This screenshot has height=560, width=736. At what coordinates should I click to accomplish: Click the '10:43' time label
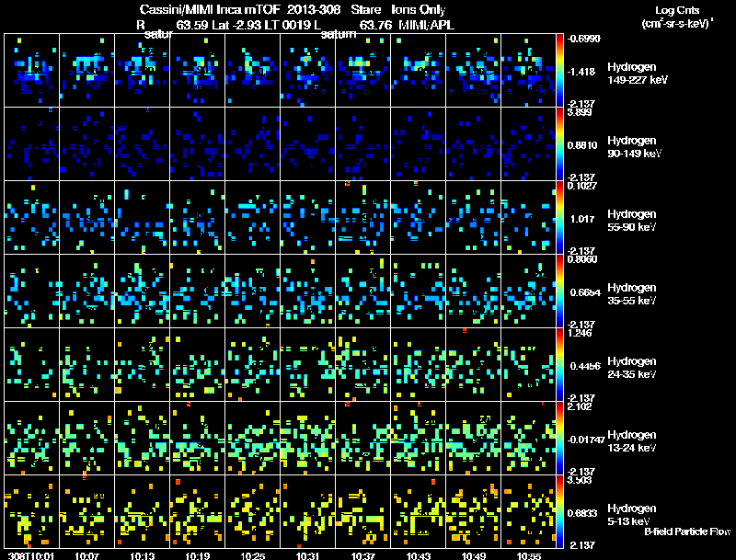419,556
